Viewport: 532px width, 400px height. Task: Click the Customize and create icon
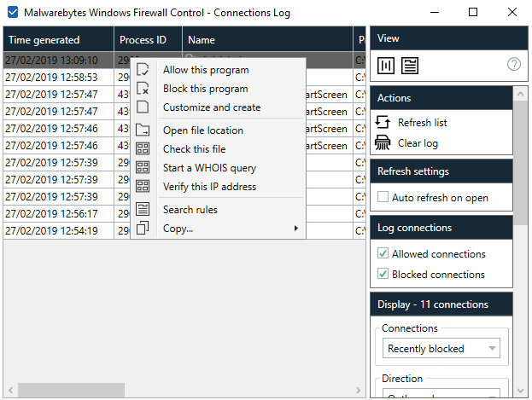pos(143,107)
